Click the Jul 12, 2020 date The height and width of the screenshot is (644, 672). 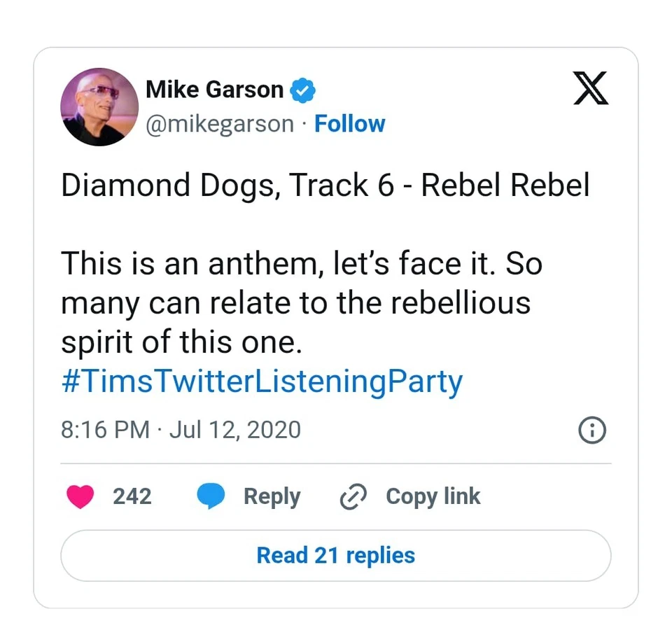tap(235, 429)
